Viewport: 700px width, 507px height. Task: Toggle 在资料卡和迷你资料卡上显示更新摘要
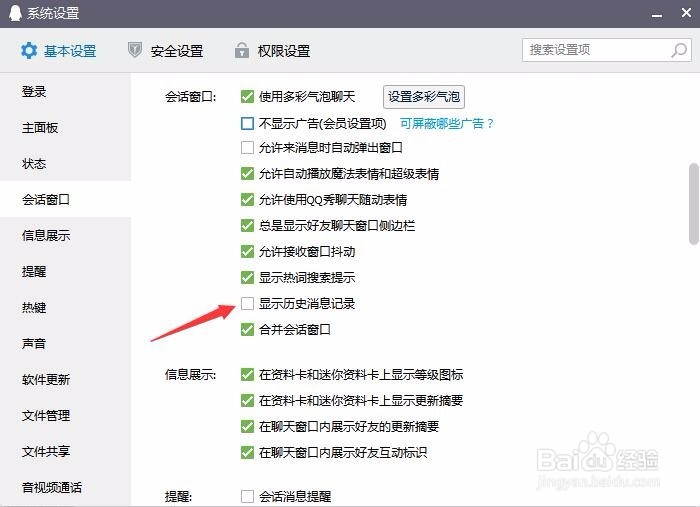(x=247, y=400)
